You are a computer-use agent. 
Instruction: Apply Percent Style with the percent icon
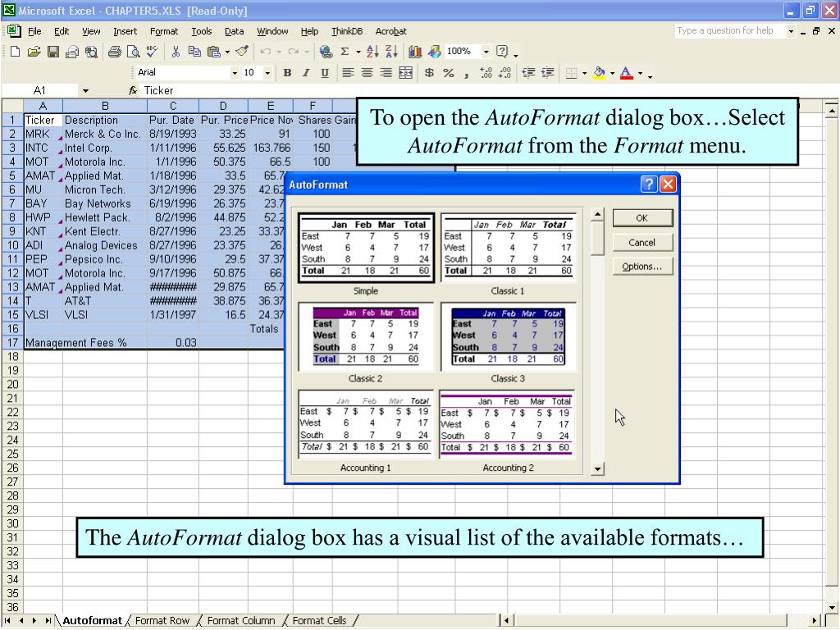pos(449,73)
